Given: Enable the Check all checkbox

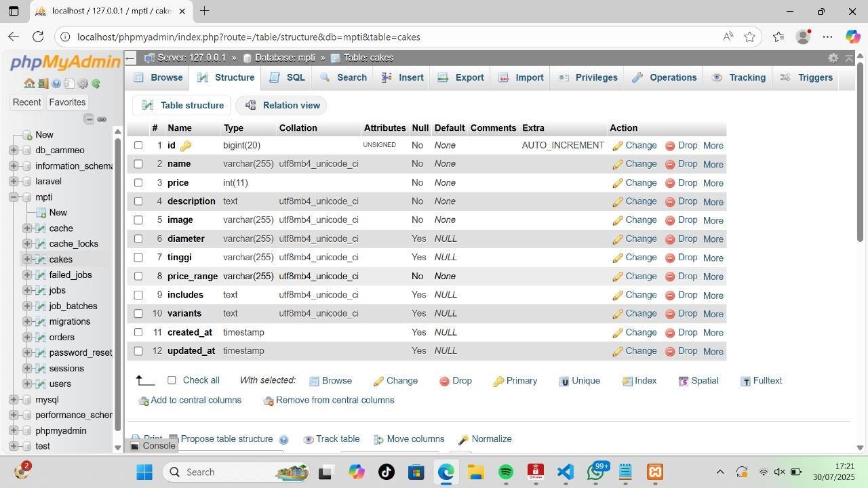Looking at the screenshot, I should [172, 380].
